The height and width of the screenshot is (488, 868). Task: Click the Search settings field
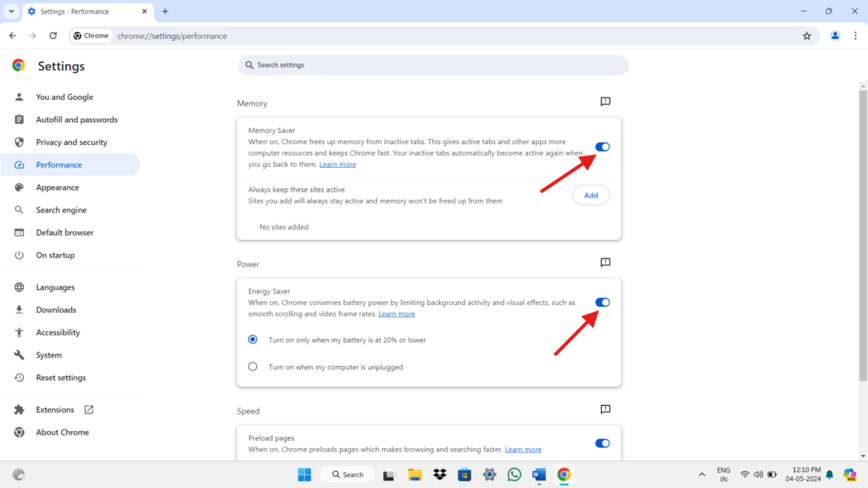point(433,65)
